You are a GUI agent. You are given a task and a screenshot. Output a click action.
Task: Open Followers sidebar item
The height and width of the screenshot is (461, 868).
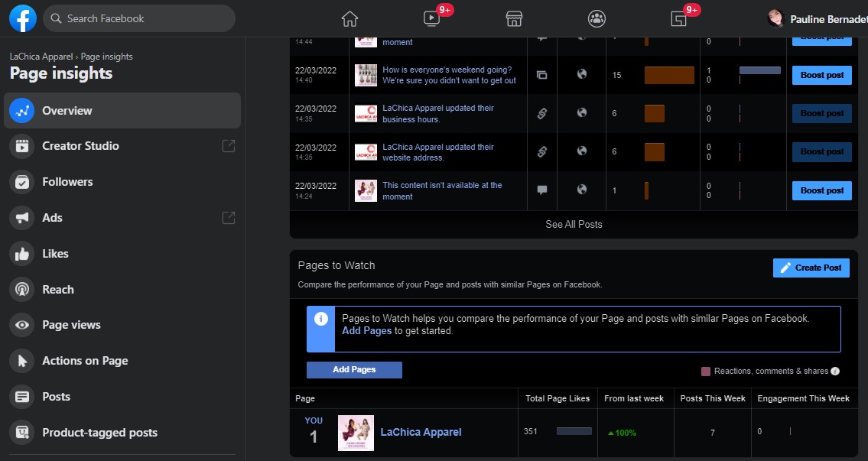122,181
